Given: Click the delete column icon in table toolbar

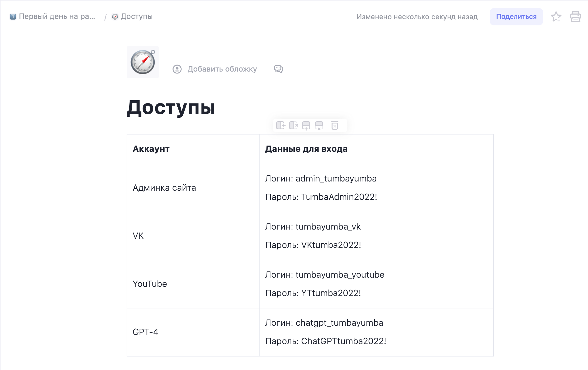Looking at the screenshot, I should tap(293, 126).
